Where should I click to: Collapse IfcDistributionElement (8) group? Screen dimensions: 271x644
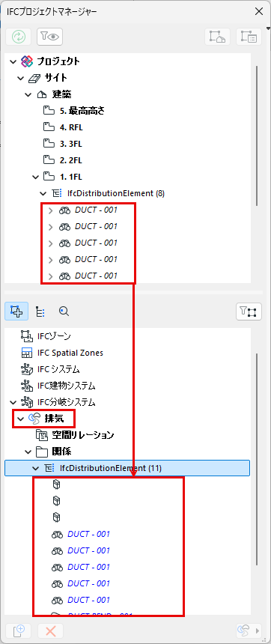pos(43,193)
